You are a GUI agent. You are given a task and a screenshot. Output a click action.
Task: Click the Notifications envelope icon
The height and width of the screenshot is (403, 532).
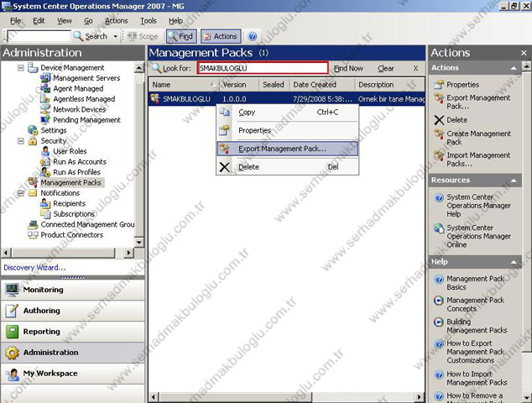33,193
